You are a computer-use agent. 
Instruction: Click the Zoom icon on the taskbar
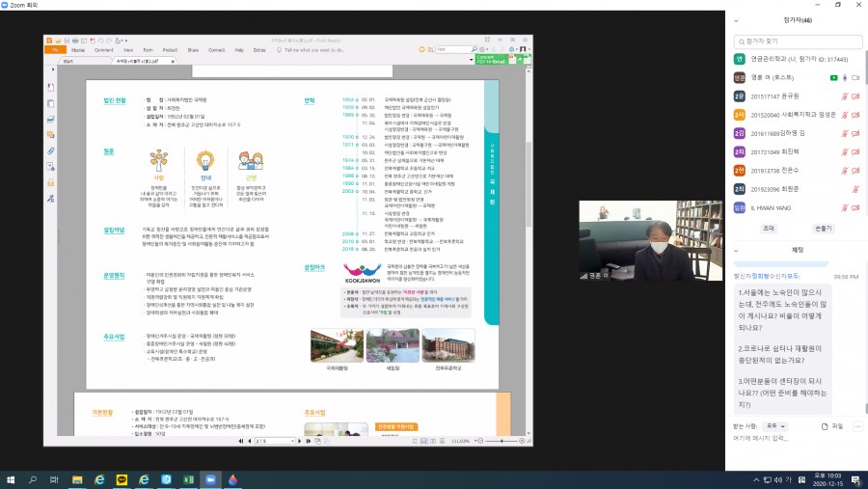(x=210, y=479)
